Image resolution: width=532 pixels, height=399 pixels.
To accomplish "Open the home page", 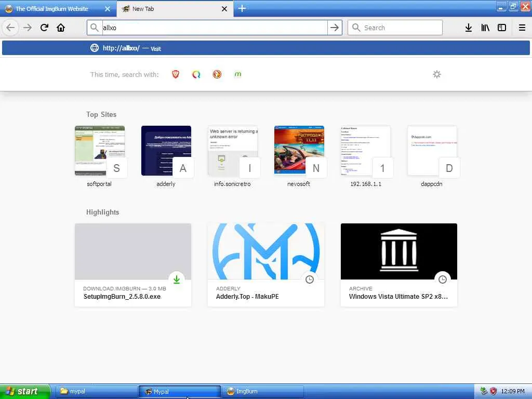I will [61, 28].
